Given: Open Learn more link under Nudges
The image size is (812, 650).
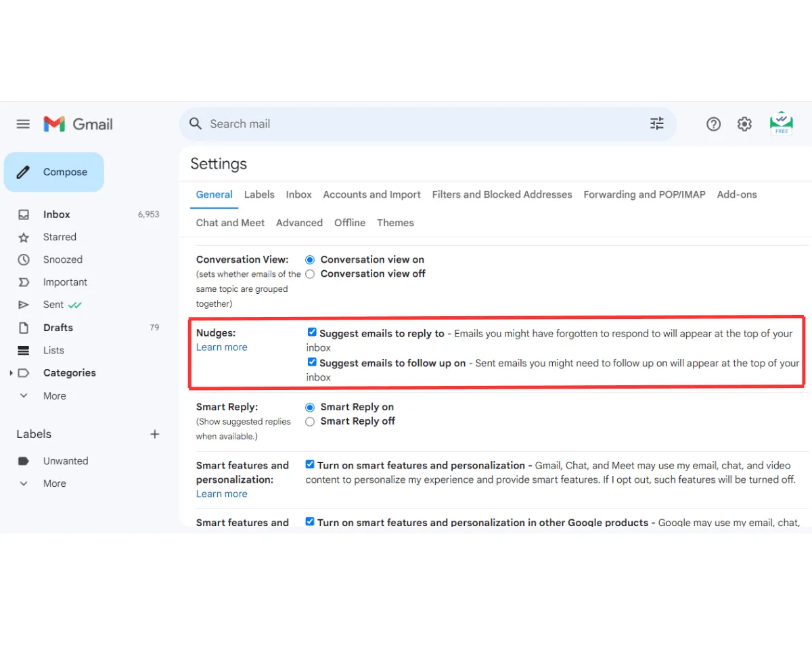Looking at the screenshot, I should coord(221,347).
